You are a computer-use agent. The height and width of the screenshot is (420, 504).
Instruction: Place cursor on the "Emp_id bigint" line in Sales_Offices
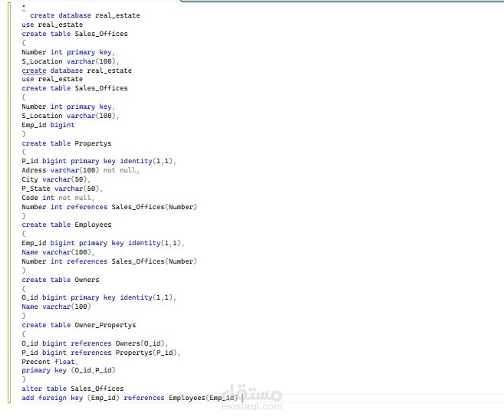(48, 125)
